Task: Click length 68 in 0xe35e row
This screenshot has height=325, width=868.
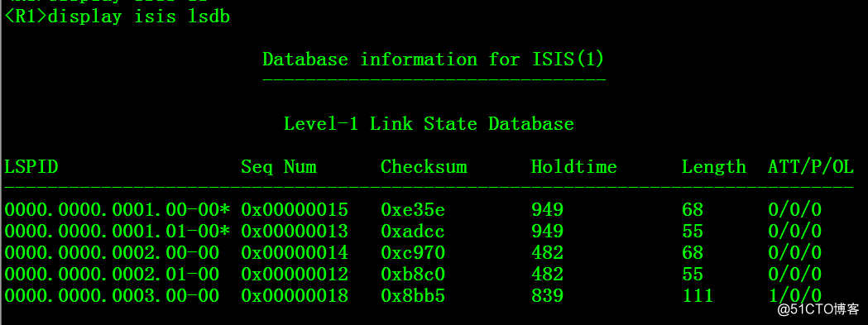Action: (693, 210)
